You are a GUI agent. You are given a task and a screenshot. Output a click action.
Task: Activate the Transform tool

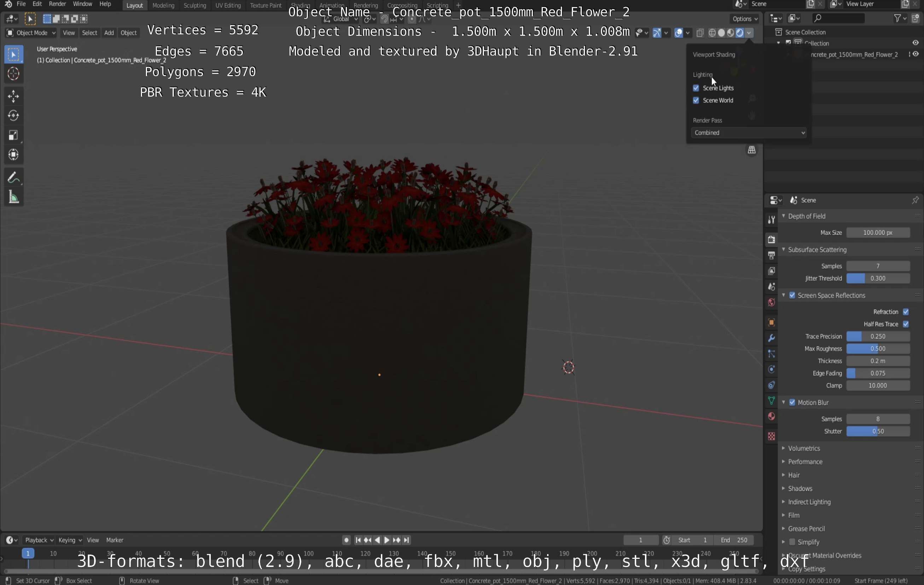(x=13, y=155)
